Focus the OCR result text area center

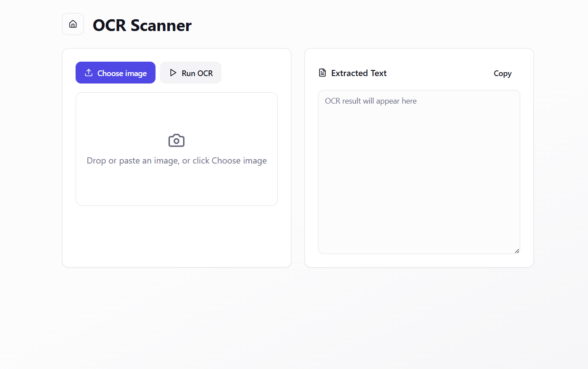point(419,172)
